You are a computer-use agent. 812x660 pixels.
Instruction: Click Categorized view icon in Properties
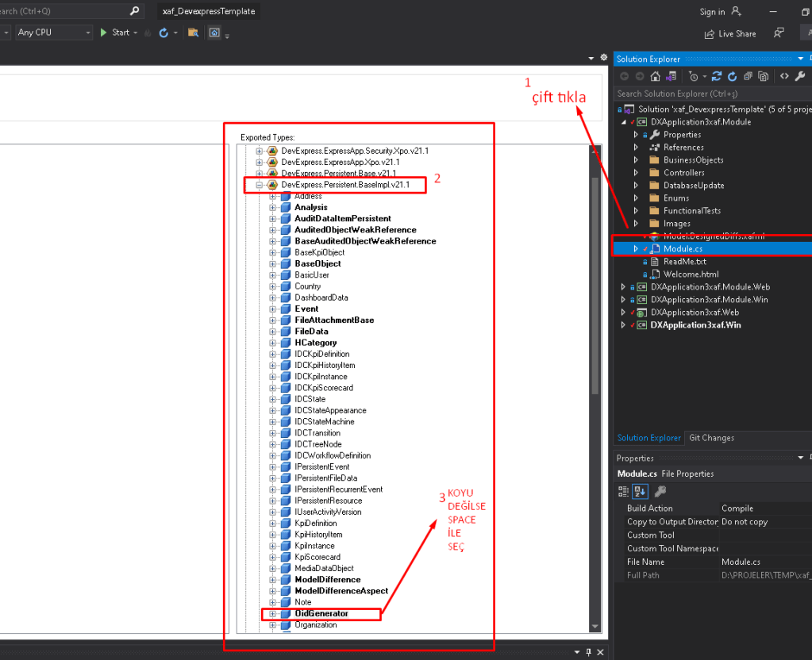tap(624, 491)
